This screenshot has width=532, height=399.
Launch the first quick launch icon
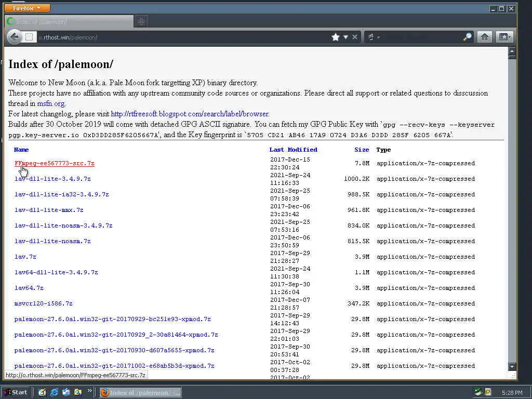[42, 392]
